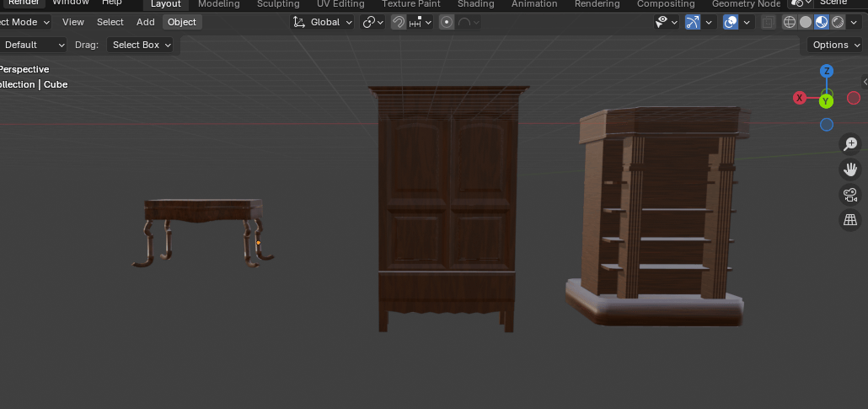
Task: Open the Window menu
Action: (70, 3)
